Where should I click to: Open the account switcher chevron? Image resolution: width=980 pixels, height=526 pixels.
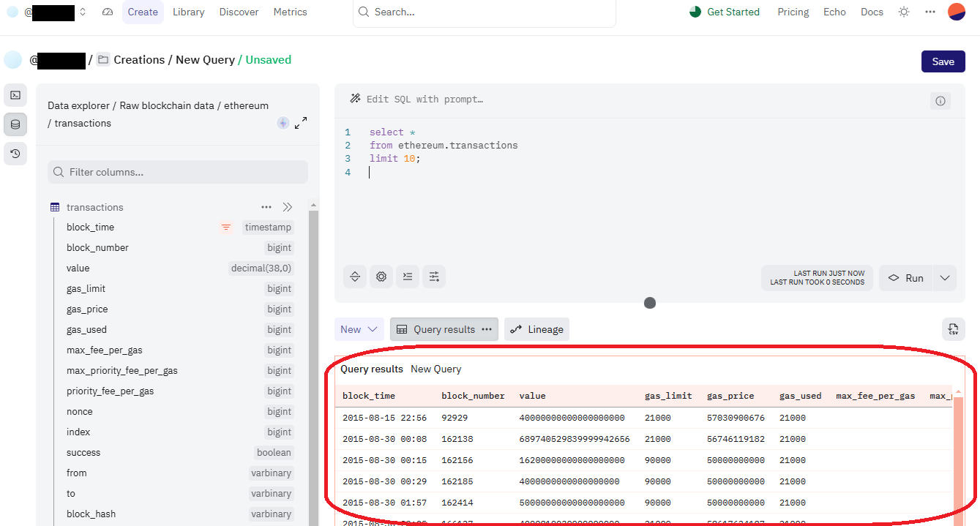(x=83, y=12)
